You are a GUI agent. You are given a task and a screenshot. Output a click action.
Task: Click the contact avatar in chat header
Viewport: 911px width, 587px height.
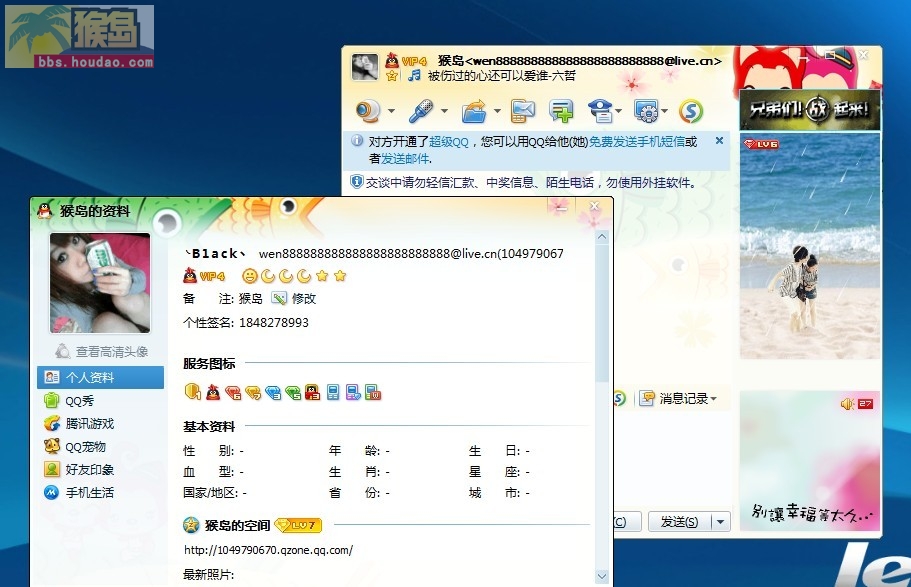pyautogui.click(x=365, y=67)
